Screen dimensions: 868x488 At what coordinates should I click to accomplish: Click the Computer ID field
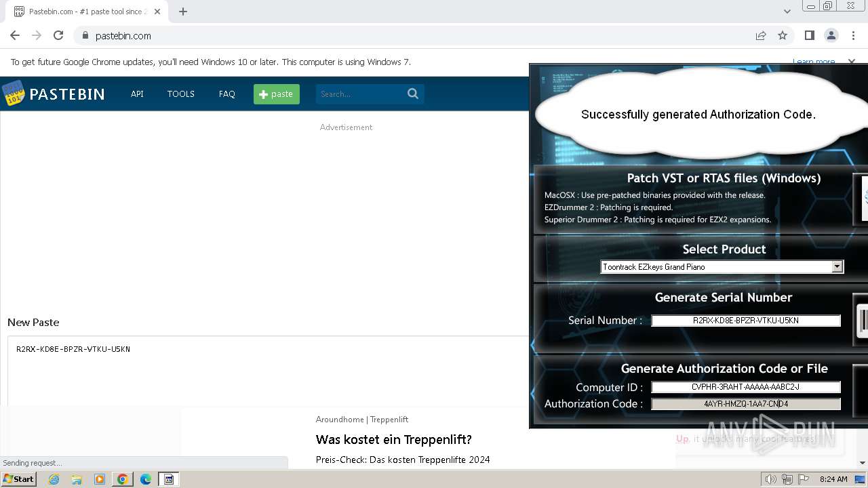[746, 387]
